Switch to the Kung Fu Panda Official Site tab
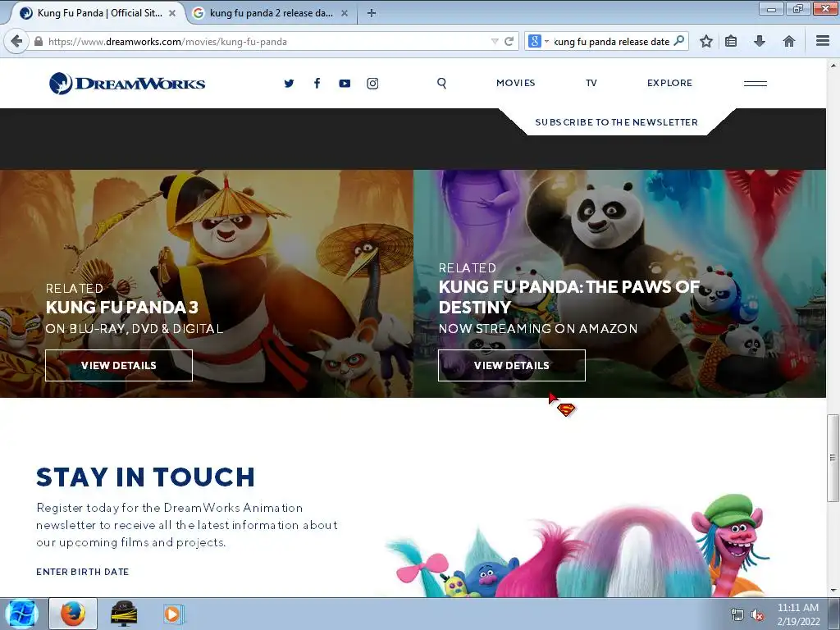 pos(99,13)
